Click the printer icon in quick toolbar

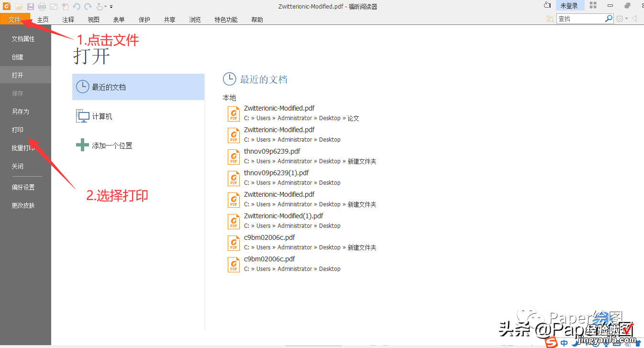tap(42, 6)
